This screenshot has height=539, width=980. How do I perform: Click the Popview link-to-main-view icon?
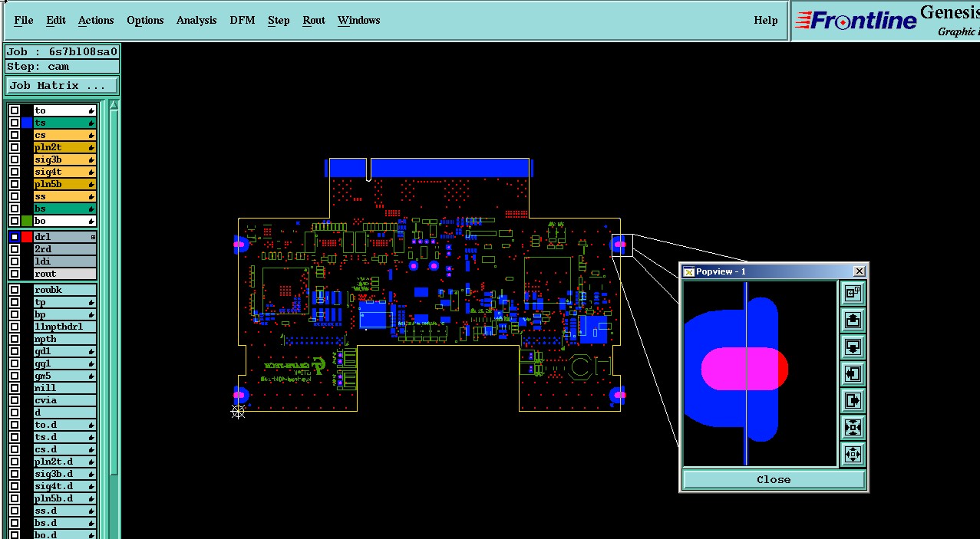(853, 293)
